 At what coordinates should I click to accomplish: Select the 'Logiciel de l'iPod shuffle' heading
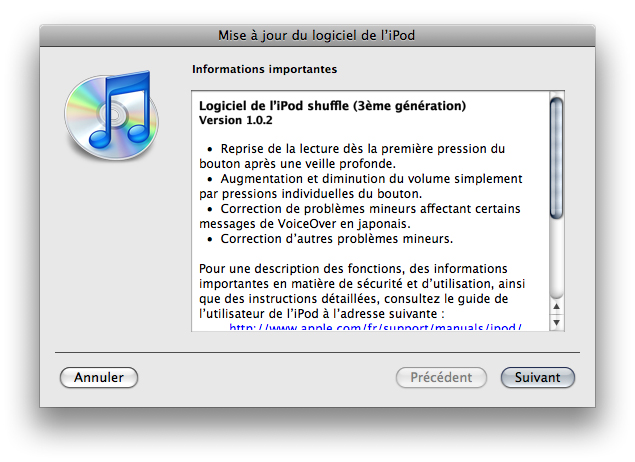[333, 105]
